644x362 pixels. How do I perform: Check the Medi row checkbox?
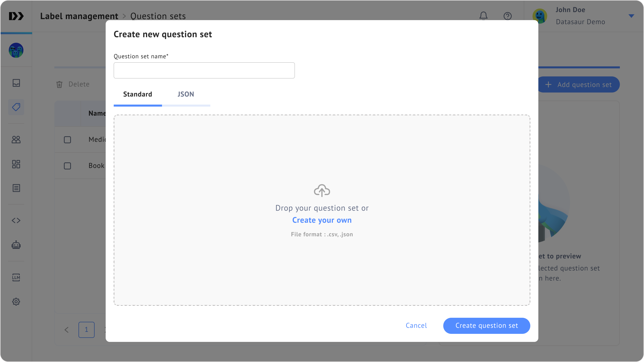click(x=67, y=140)
